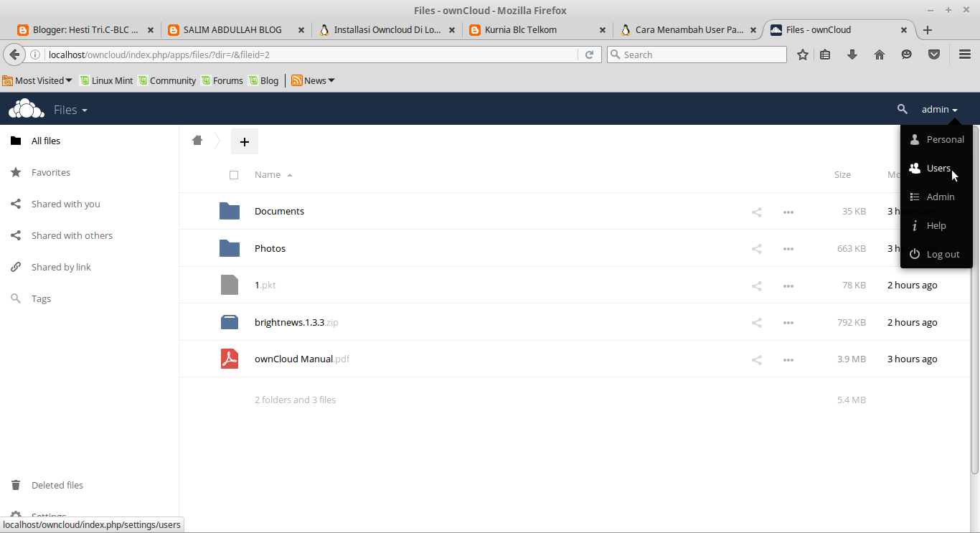The height and width of the screenshot is (533, 980).
Task: Sort files by the Size column
Action: [842, 174]
